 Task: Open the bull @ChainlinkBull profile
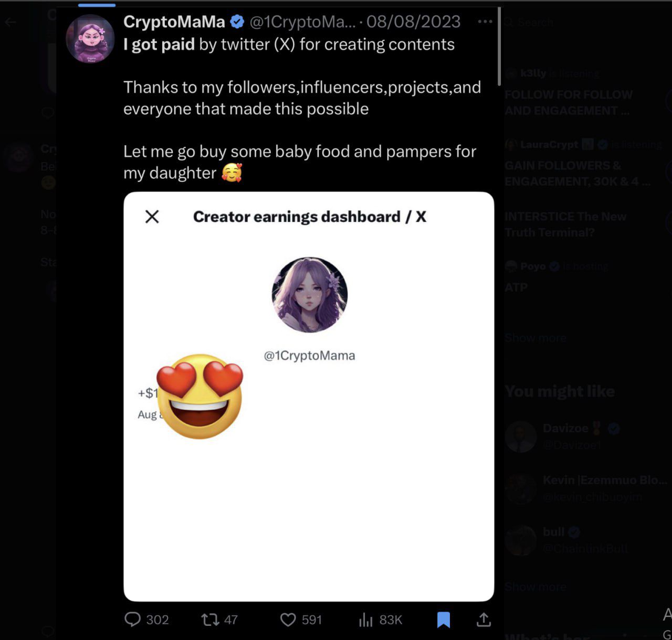tap(554, 532)
